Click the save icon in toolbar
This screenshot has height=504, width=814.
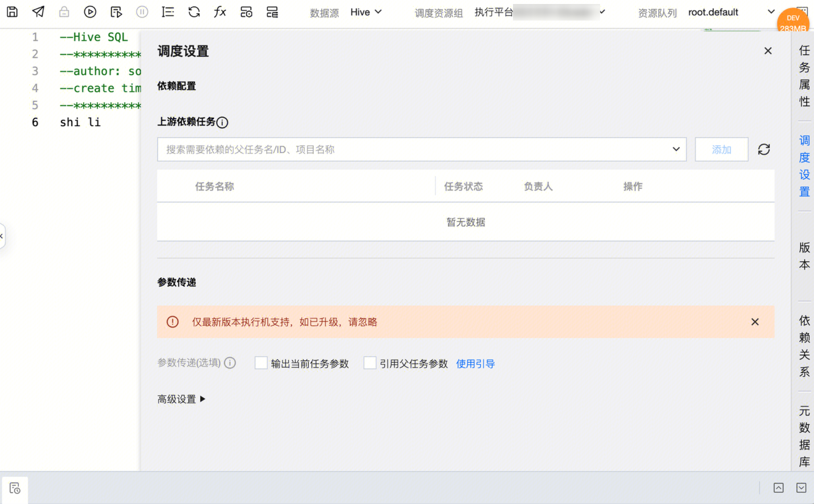pos(12,12)
